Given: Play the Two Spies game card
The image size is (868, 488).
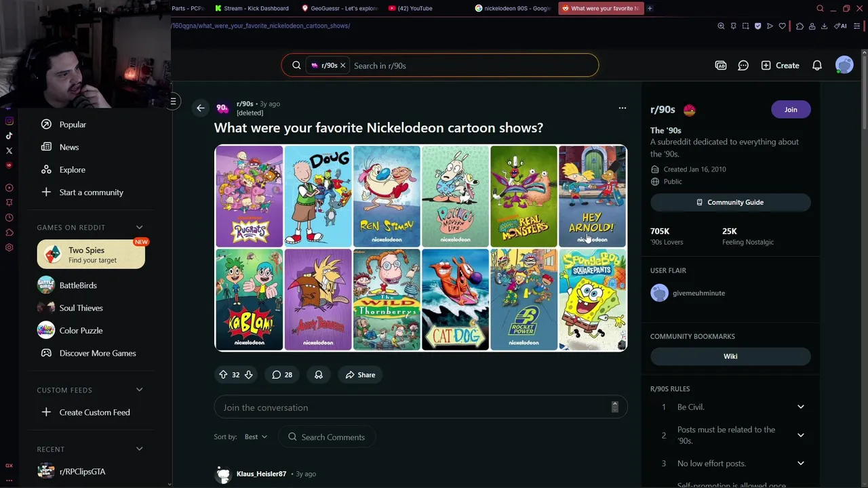Looking at the screenshot, I should (91, 254).
